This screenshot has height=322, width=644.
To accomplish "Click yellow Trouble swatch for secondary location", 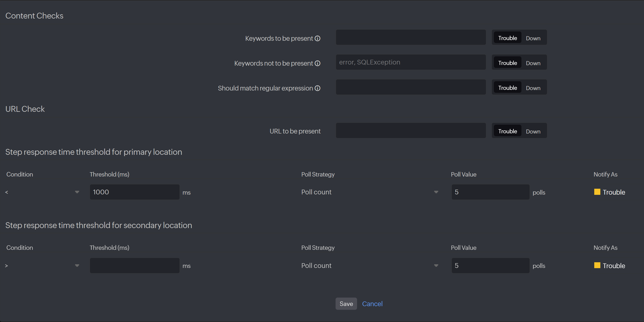I will (597, 265).
